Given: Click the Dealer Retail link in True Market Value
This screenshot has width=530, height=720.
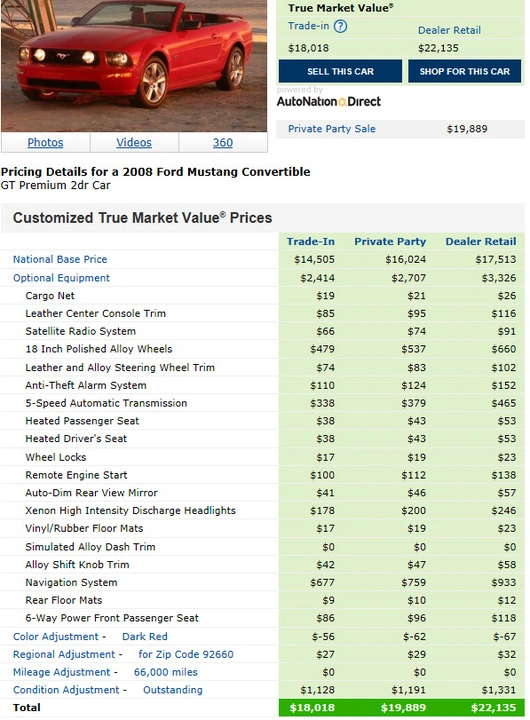Looking at the screenshot, I should coord(449,30).
